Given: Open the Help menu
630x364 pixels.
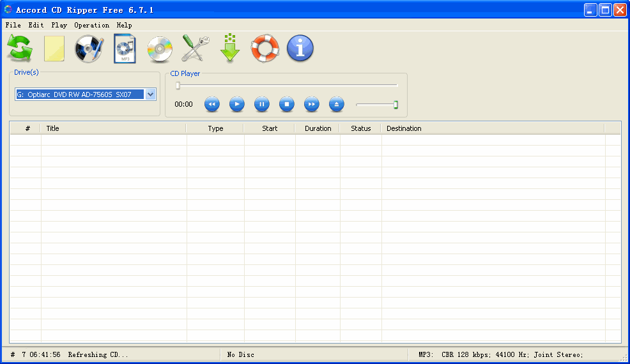Looking at the screenshot, I should click(124, 25).
